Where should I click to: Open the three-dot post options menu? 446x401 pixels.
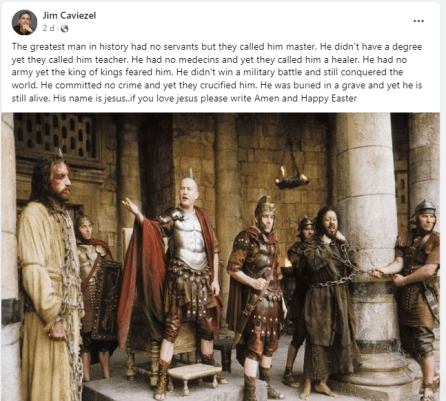click(418, 21)
